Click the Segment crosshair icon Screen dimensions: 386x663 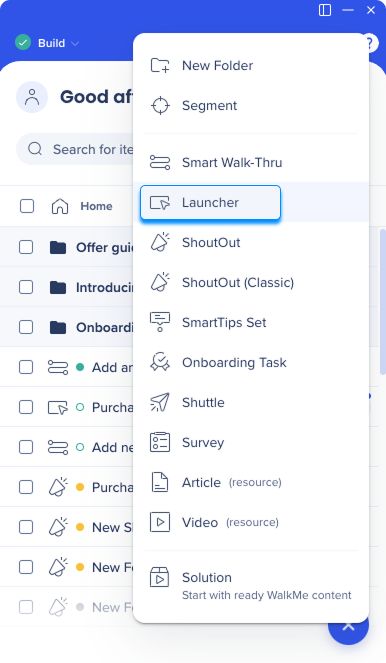pyautogui.click(x=160, y=106)
